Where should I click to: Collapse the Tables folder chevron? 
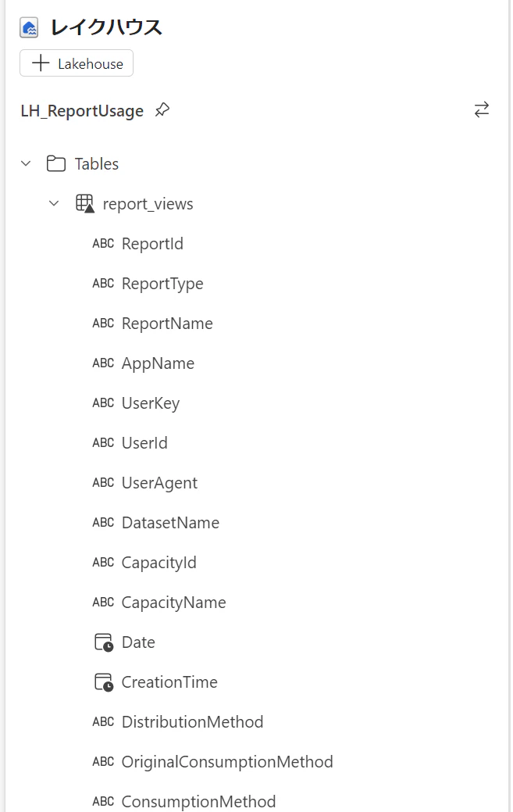(26, 163)
